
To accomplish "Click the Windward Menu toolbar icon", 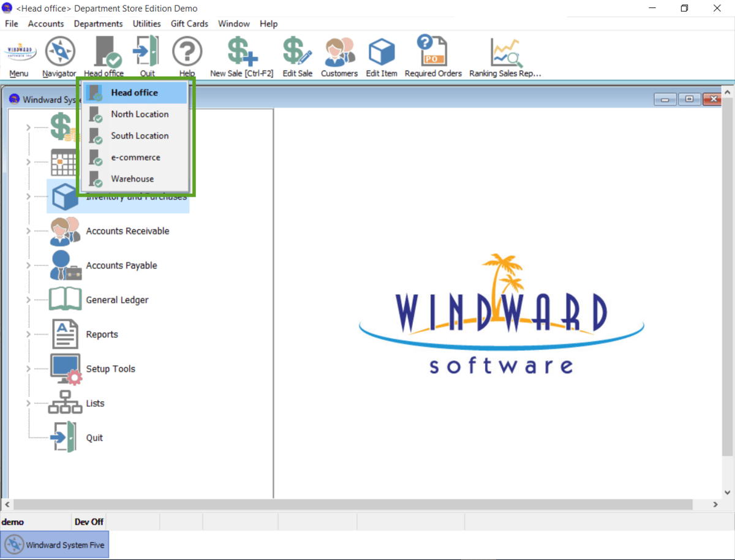I will tap(19, 53).
